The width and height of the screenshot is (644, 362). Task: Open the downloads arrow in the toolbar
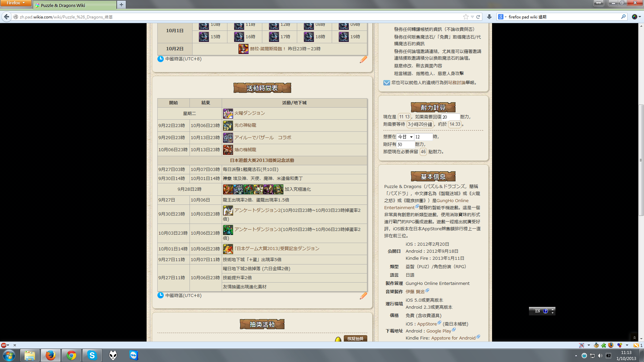click(489, 17)
